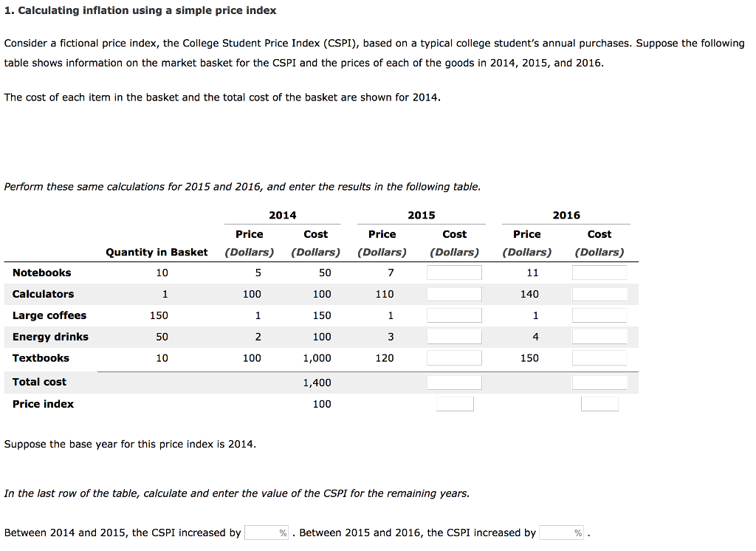Click the 2016 Calculators cost input field
Screen dimensions: 756x551
tap(599, 294)
